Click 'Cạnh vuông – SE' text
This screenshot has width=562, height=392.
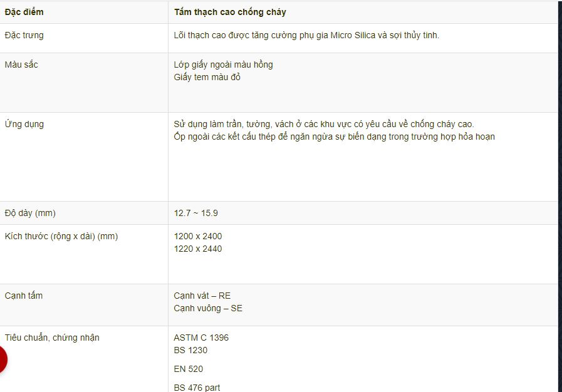(208, 309)
